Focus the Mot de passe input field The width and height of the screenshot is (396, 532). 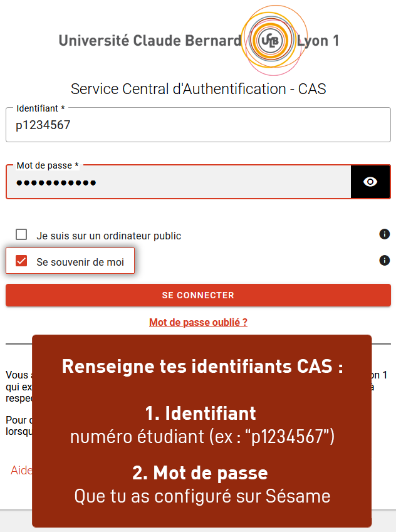click(x=179, y=182)
